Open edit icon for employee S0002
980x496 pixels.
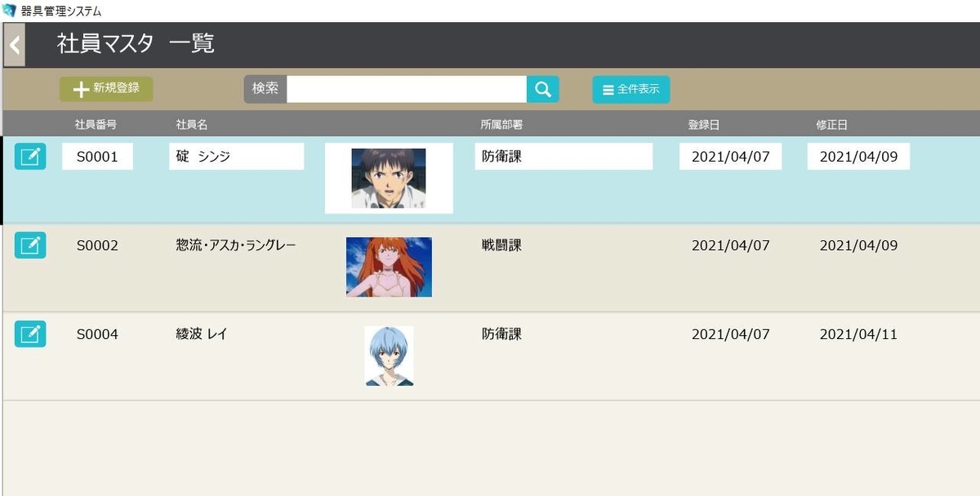tap(30, 245)
